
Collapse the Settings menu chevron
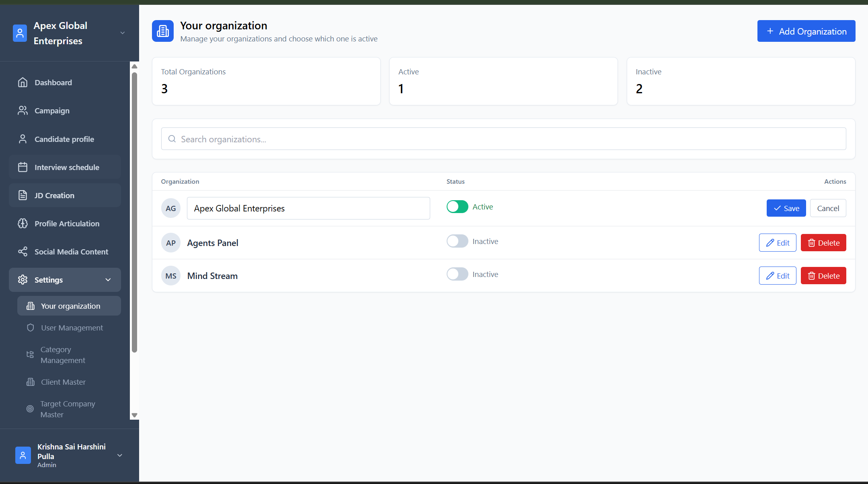108,280
